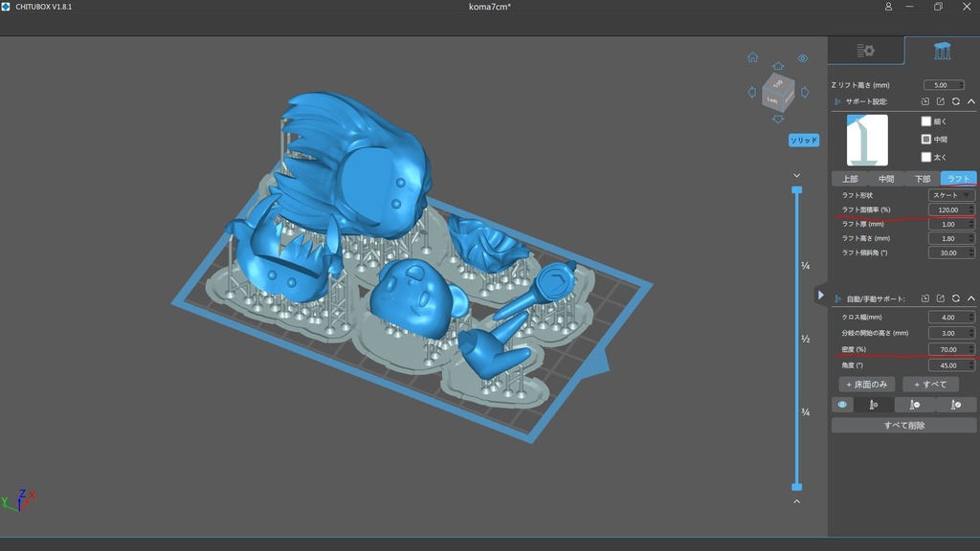Click the 密度 (%) value field
The image size is (980, 551).
951,349
